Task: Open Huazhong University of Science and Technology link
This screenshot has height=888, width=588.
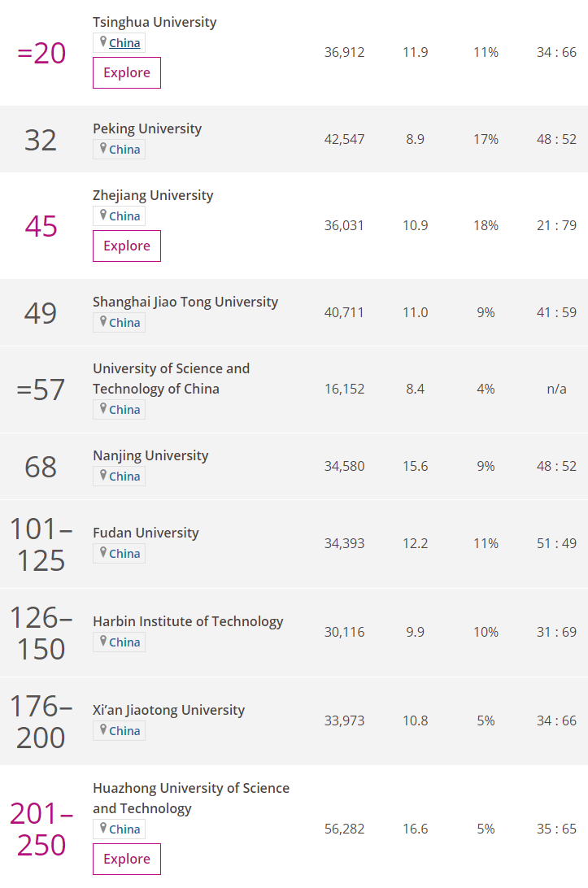Action: click(x=191, y=799)
